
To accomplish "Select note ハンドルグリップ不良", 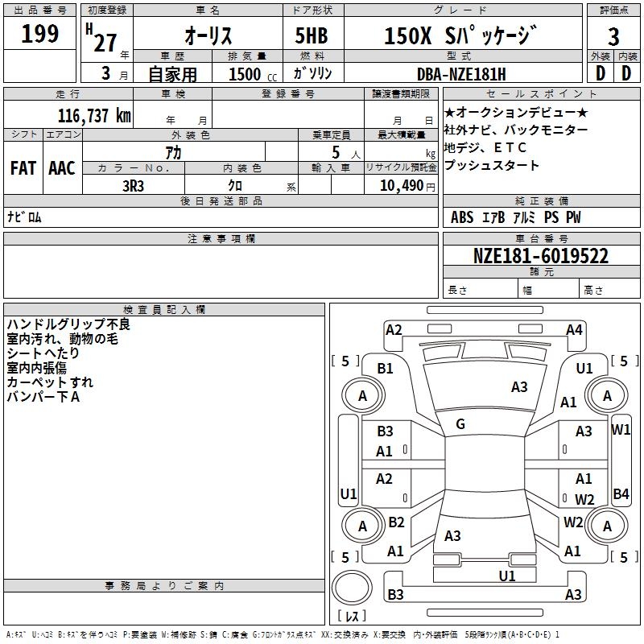I will pos(68,324).
